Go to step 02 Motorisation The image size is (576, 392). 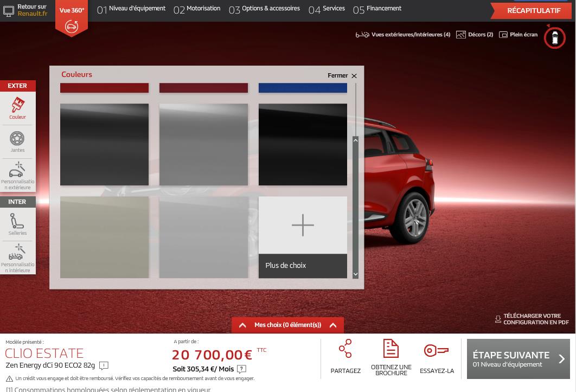click(x=197, y=9)
